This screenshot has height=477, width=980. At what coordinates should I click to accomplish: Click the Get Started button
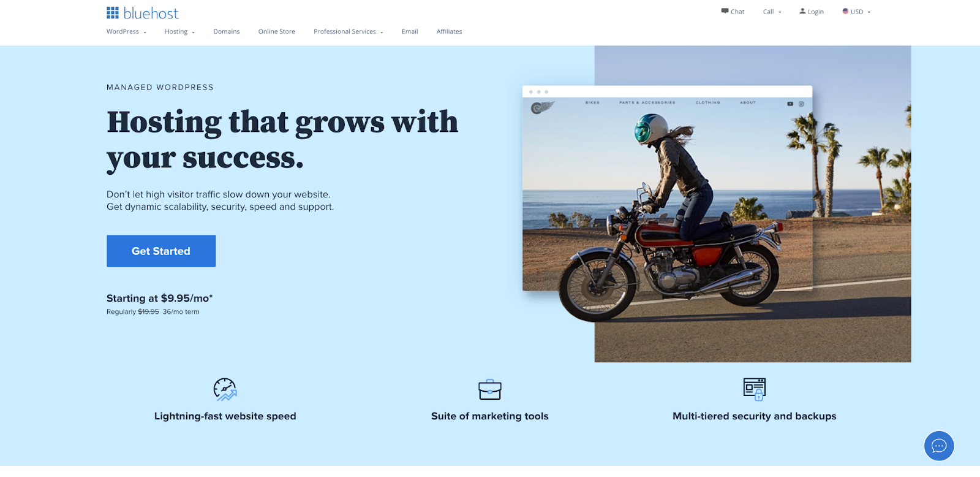point(161,251)
